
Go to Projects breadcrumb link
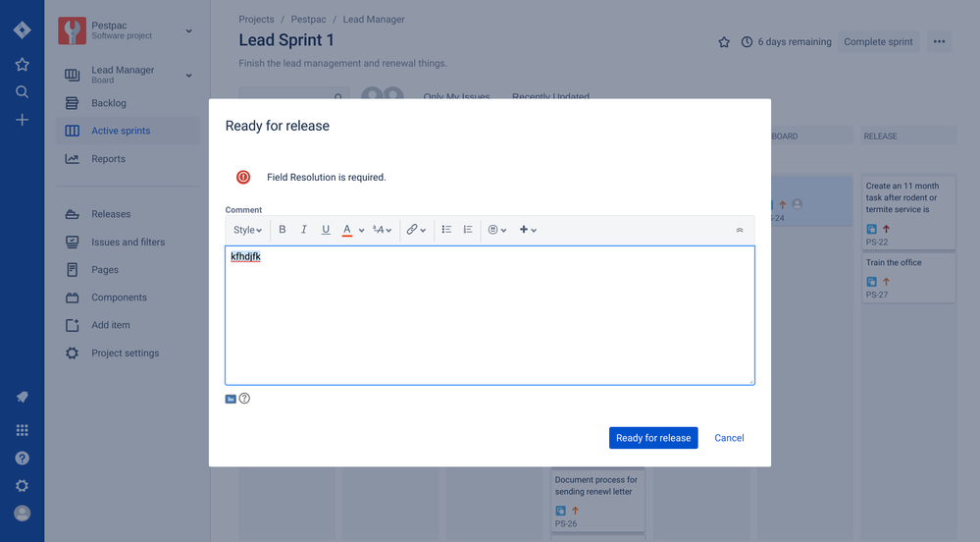point(256,20)
